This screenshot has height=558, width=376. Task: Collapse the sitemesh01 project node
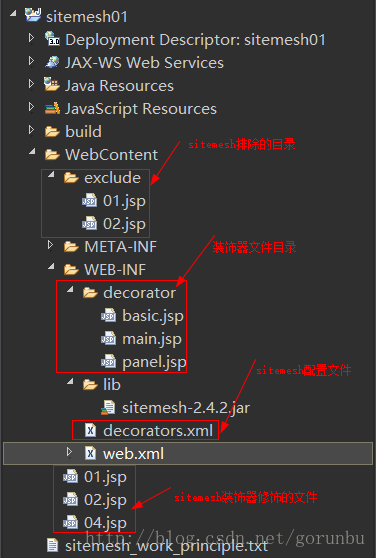[13, 14]
